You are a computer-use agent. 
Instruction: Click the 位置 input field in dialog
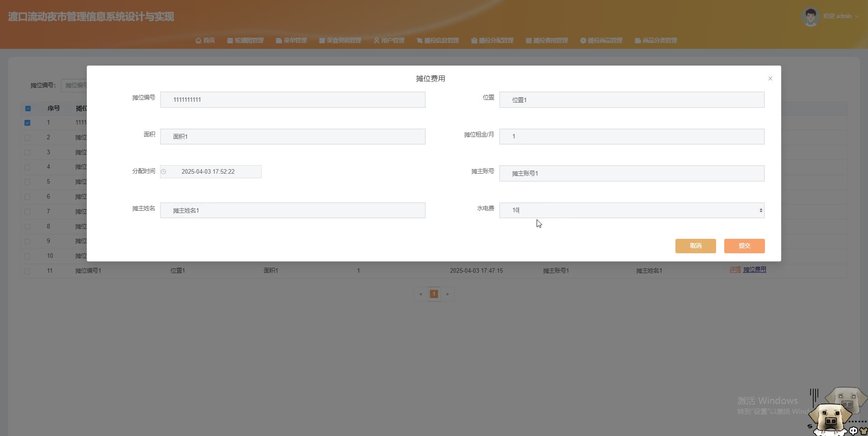[632, 100]
